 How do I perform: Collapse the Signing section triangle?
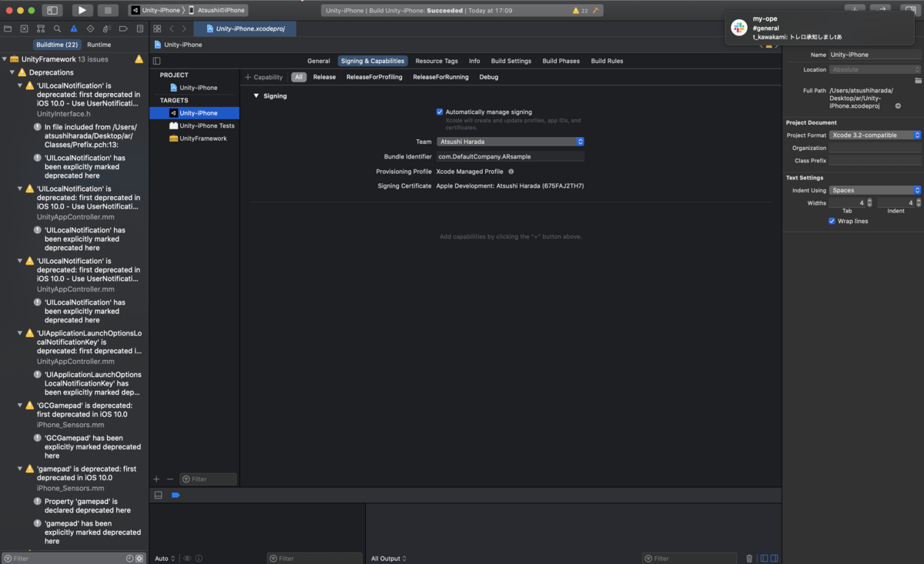256,96
